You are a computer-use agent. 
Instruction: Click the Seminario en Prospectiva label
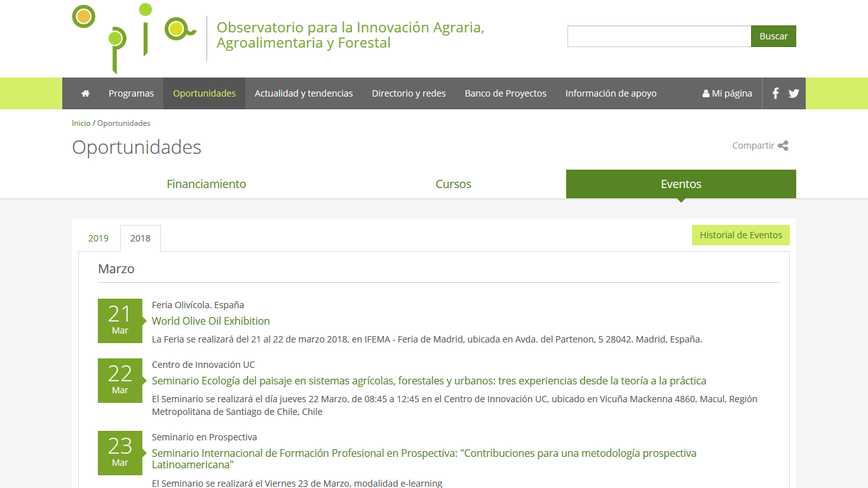point(205,437)
